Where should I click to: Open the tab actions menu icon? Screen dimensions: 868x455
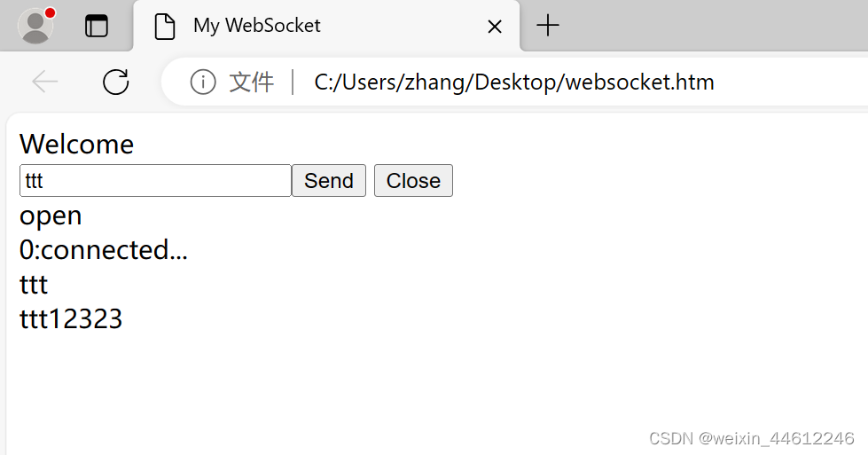[97, 26]
